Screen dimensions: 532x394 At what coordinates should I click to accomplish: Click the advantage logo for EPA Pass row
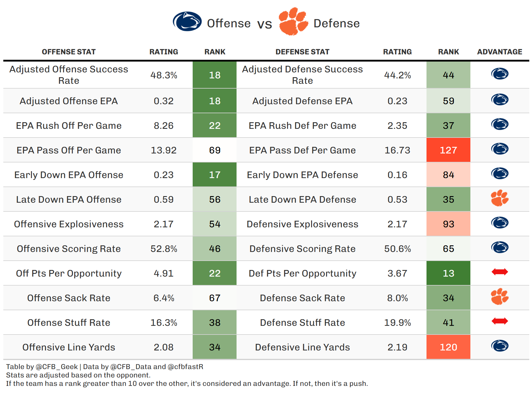tap(500, 149)
